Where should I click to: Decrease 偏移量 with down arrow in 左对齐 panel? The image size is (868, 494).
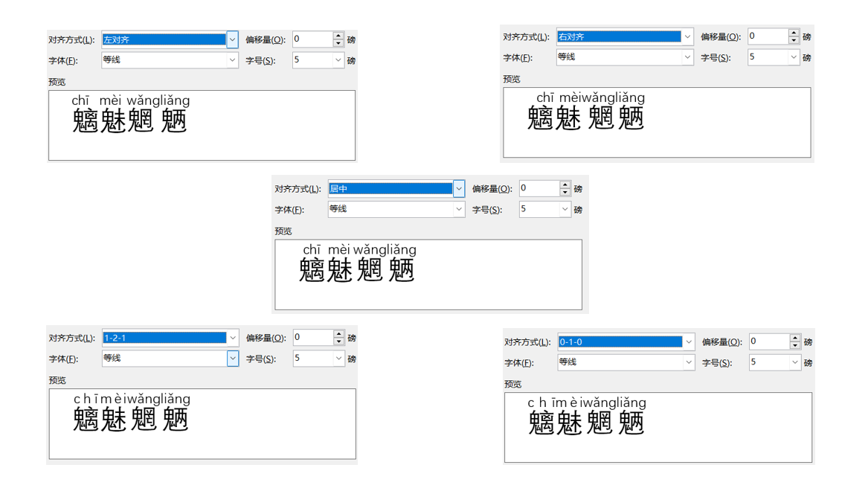tap(338, 43)
